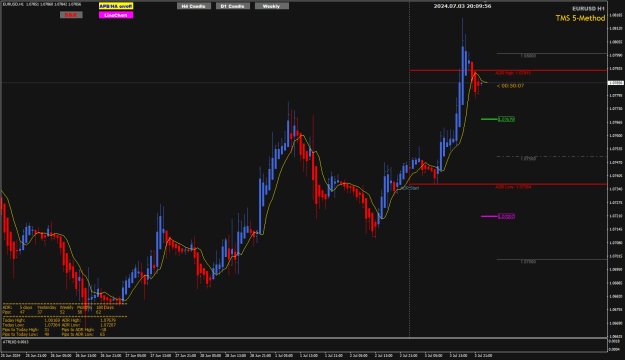The width and height of the screenshot is (625, 360).
Task: Show the Weekly candle overlay
Action: pyautogui.click(x=271, y=6)
